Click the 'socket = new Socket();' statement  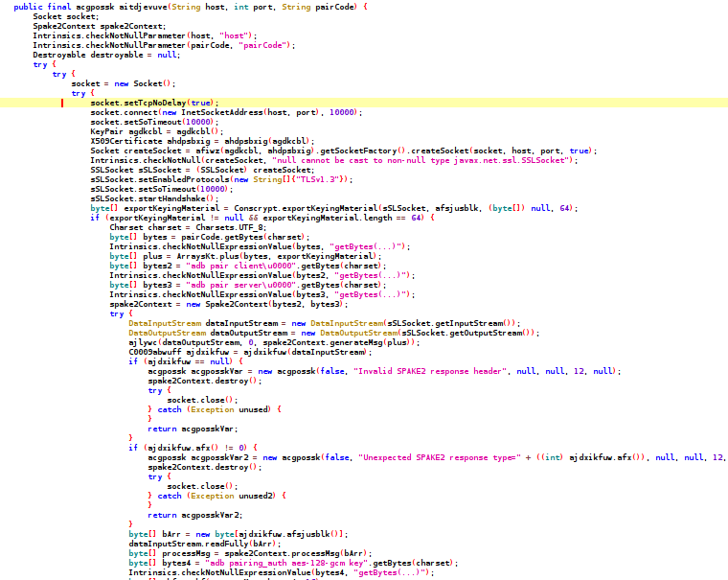123,83
